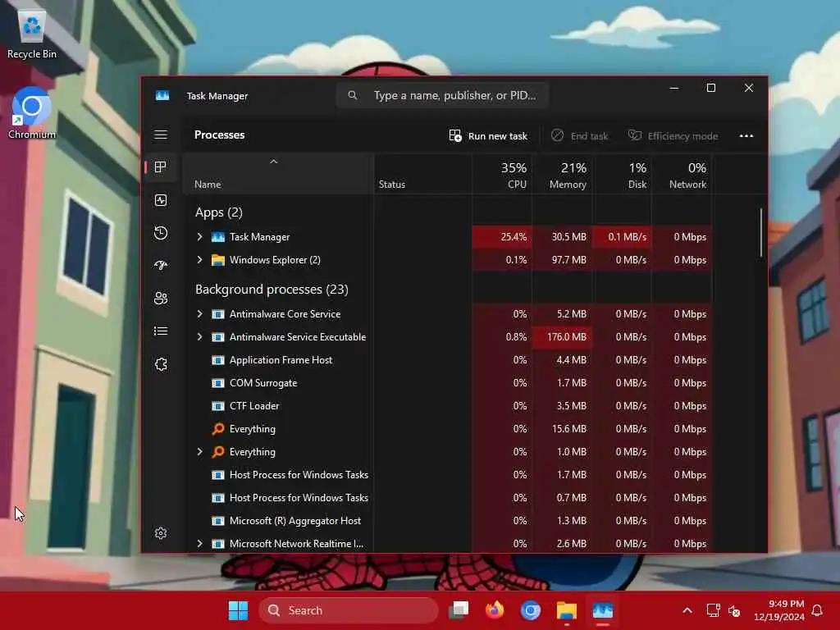Click the search magnifier icon in Task Manager

point(353,95)
